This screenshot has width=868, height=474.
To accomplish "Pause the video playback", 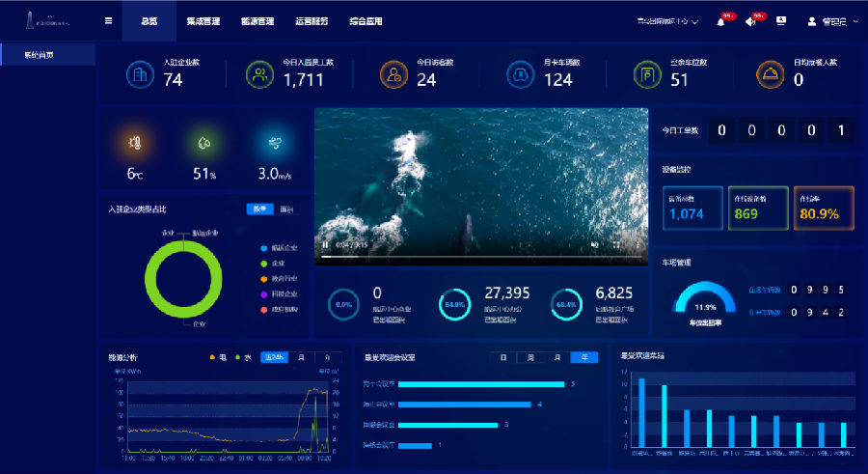I will (x=325, y=245).
